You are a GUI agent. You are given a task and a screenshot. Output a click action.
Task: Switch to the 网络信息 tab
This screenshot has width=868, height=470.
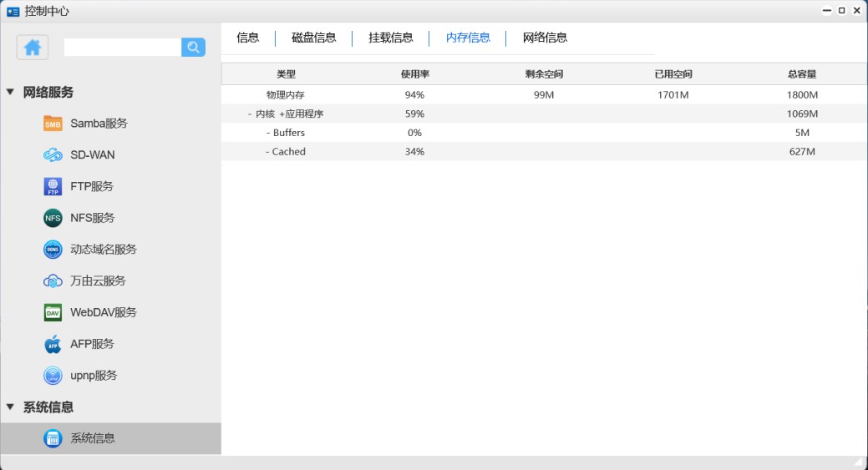click(545, 38)
